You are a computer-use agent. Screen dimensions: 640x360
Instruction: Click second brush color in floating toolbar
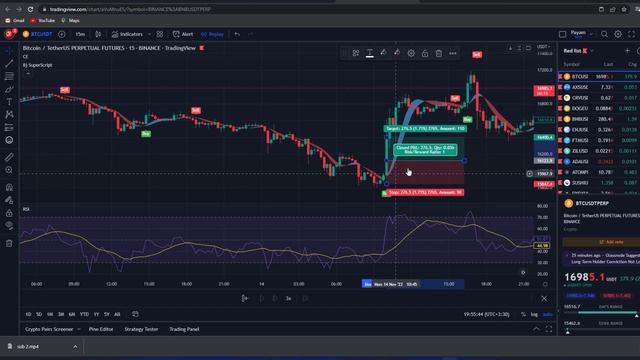coord(397,53)
